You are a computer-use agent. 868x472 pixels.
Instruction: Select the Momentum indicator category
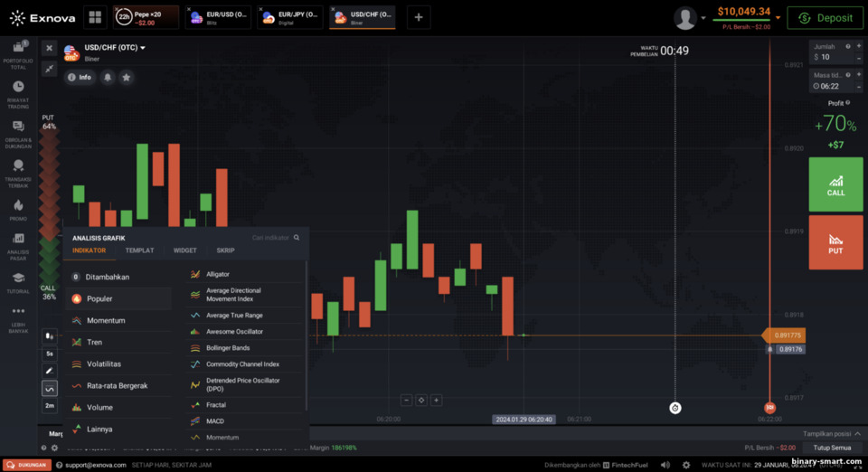[x=118, y=320]
